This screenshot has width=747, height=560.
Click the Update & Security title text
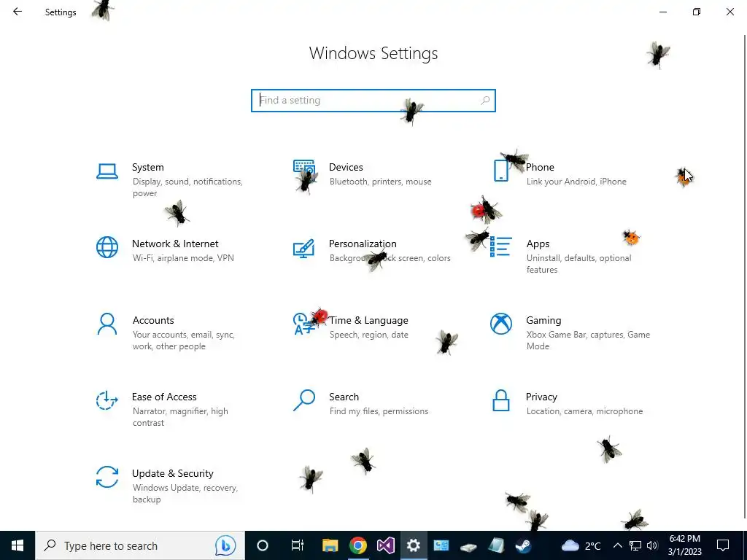coord(172,474)
